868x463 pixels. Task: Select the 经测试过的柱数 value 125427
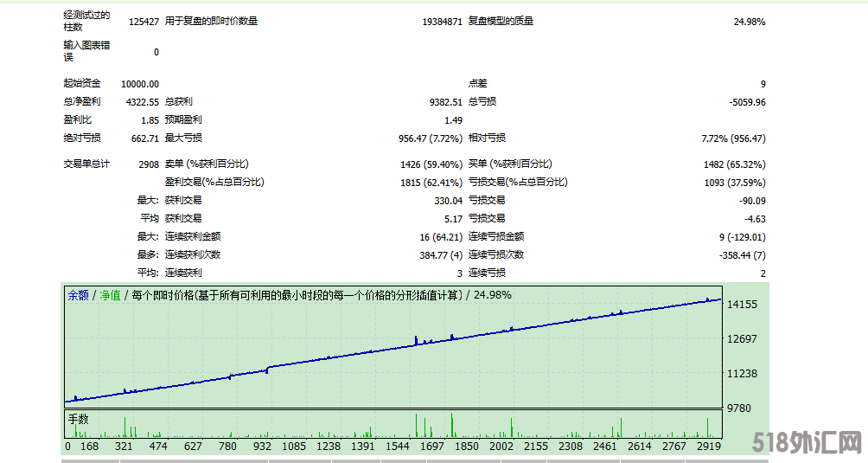(x=143, y=21)
